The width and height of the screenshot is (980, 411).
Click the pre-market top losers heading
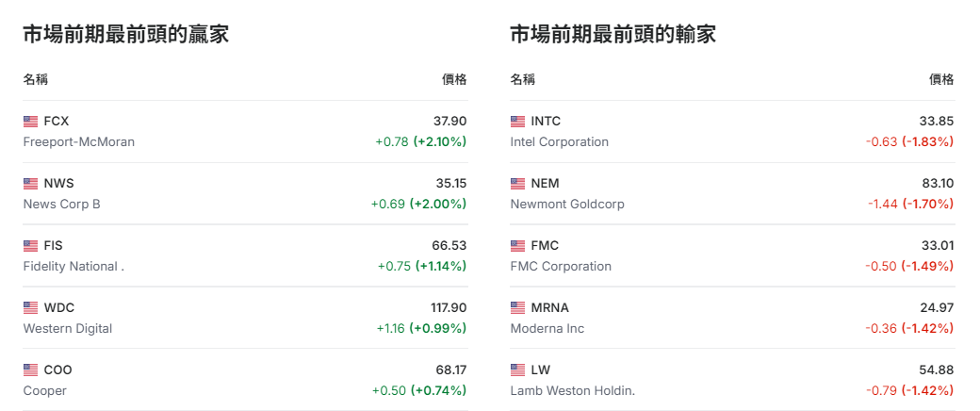pos(613,35)
